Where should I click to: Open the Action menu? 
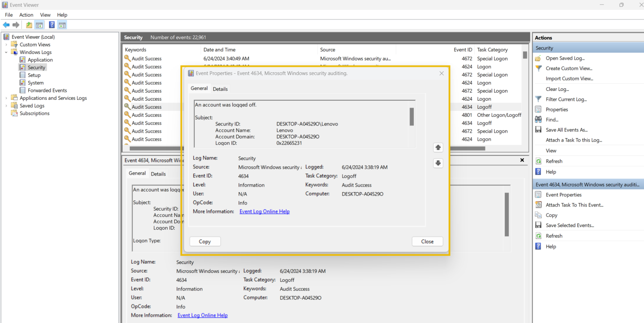26,15
